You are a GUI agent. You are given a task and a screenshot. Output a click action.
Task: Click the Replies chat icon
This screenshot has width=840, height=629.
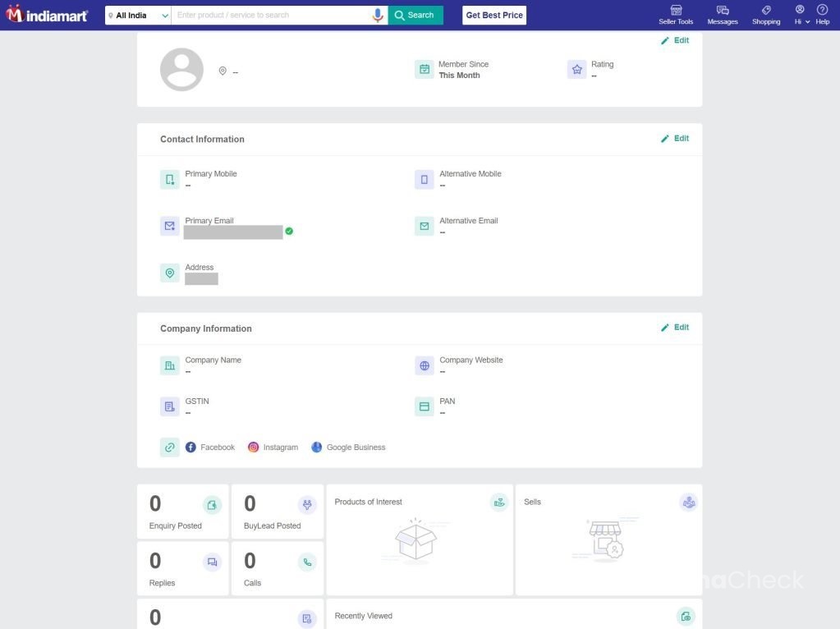tap(212, 562)
